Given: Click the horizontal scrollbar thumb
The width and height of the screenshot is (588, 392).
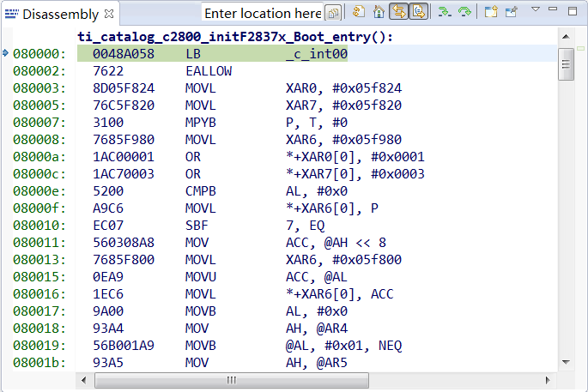Looking at the screenshot, I should [x=232, y=380].
